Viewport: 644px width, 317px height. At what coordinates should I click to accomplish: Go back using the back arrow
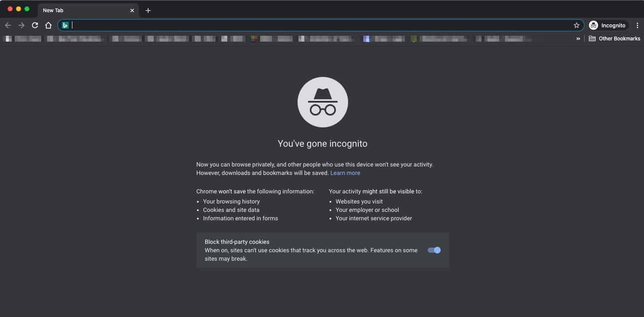(8, 25)
